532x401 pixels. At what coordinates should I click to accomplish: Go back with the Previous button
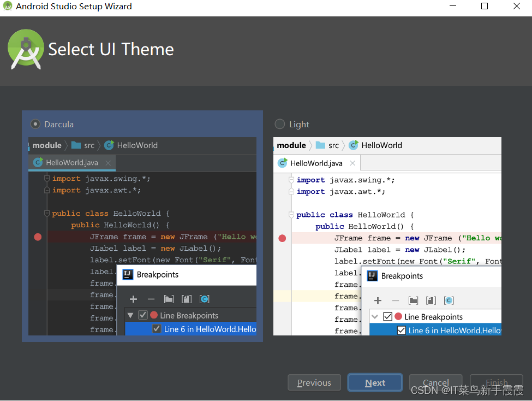click(314, 382)
